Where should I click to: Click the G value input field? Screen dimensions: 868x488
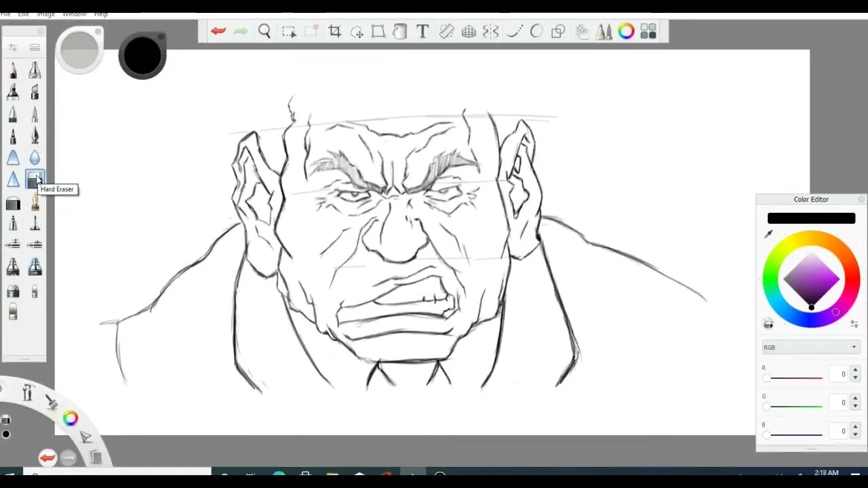(838, 403)
